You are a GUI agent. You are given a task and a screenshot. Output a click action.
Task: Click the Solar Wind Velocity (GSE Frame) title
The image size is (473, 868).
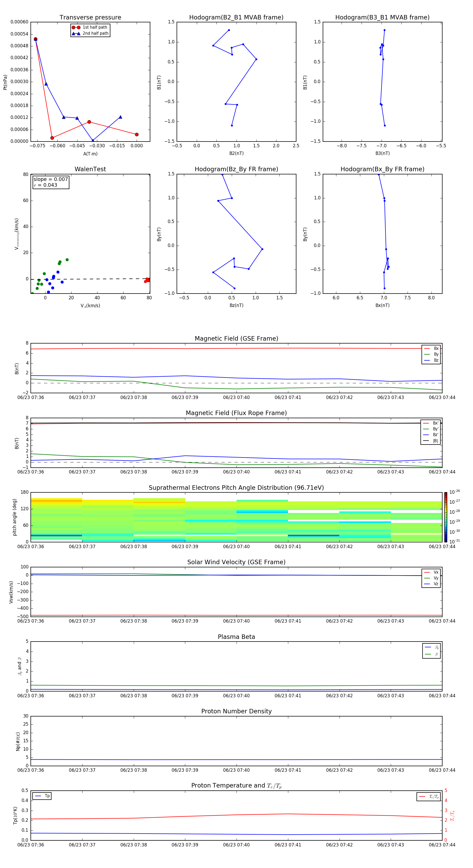tap(236, 562)
